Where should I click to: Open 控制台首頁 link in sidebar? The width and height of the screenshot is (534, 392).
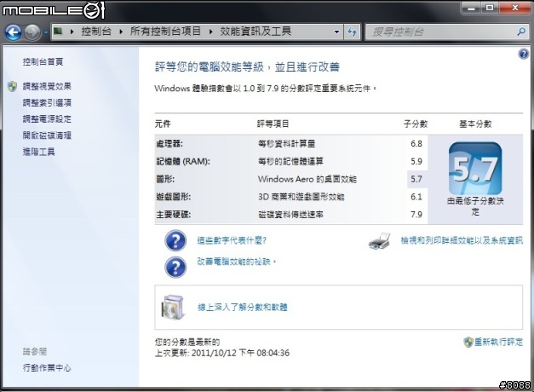pyautogui.click(x=43, y=61)
